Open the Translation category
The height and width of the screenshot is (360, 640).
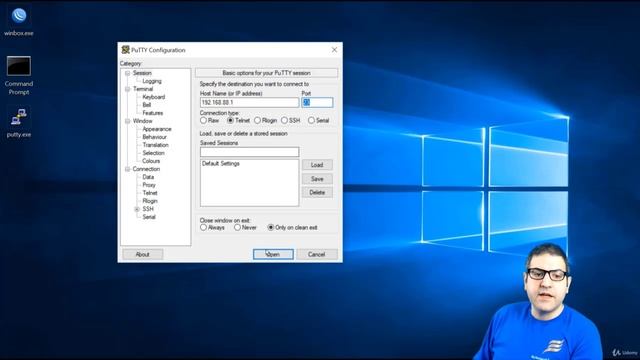pos(155,145)
